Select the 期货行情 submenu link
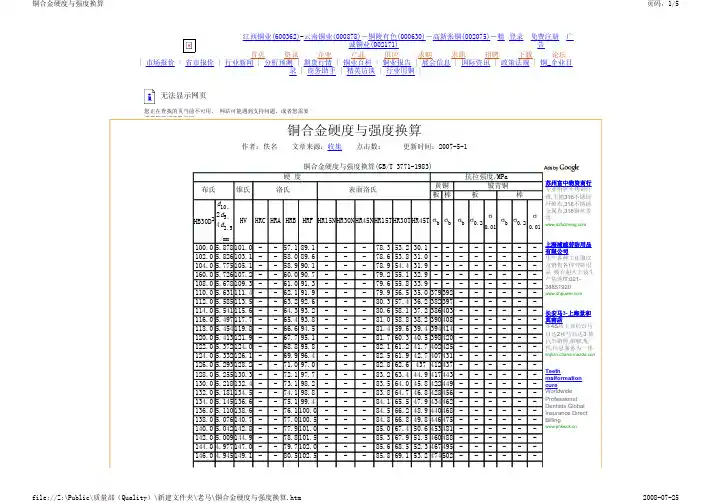This screenshot has height=503, width=711. click(x=320, y=62)
